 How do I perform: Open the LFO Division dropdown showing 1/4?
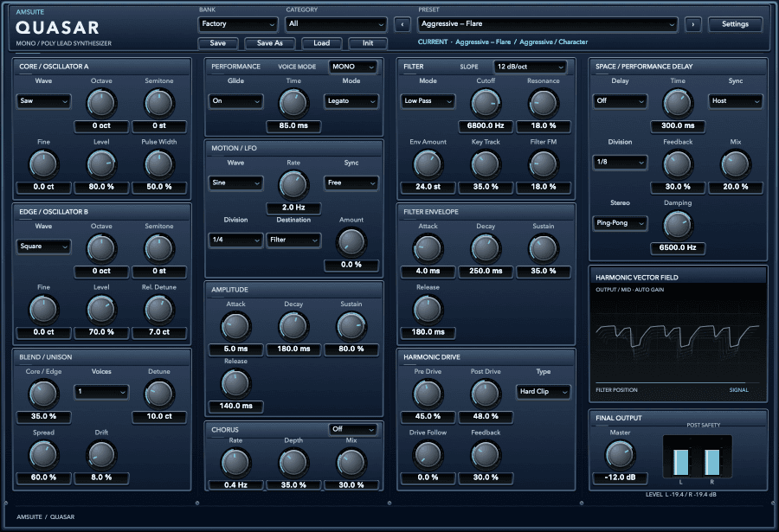tap(235, 240)
